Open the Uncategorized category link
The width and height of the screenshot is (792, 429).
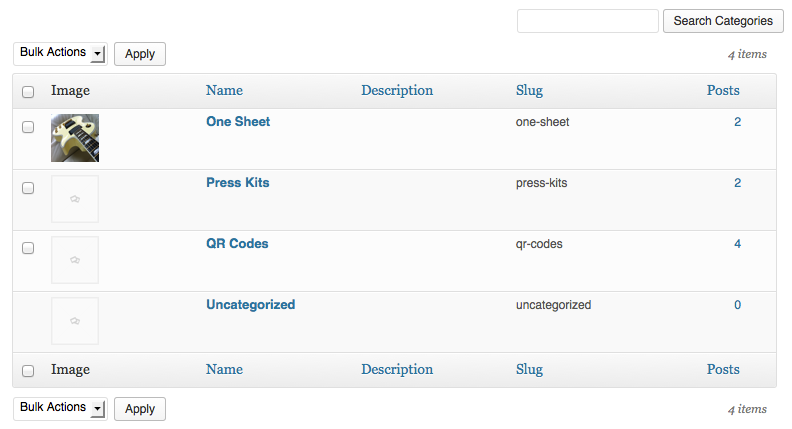(x=251, y=305)
